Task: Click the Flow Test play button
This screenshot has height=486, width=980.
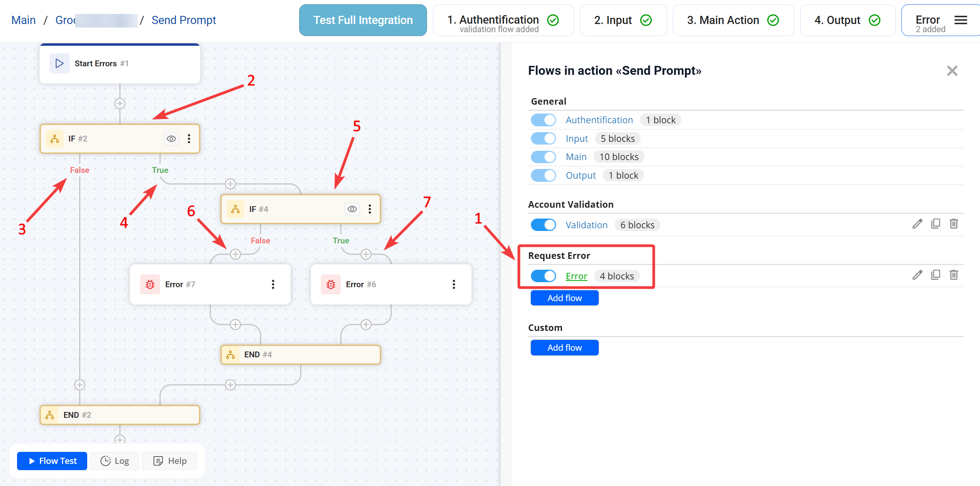Action: pos(52,461)
